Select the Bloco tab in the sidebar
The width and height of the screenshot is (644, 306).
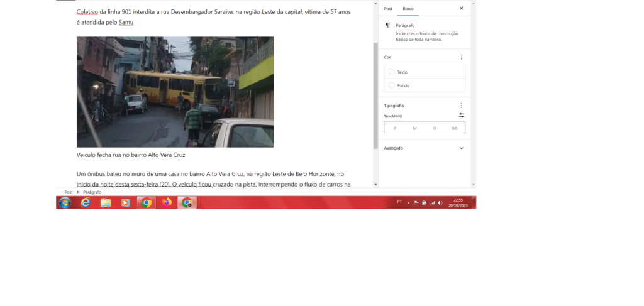point(408,9)
